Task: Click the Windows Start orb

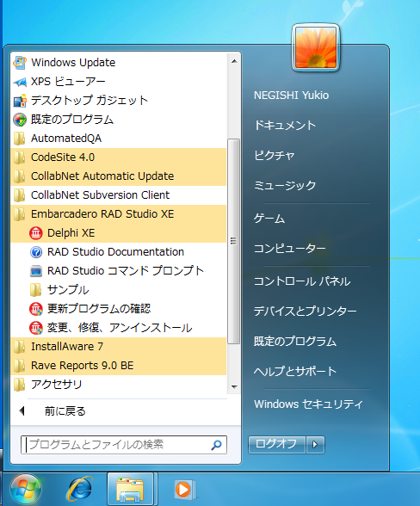Action: [x=26, y=489]
